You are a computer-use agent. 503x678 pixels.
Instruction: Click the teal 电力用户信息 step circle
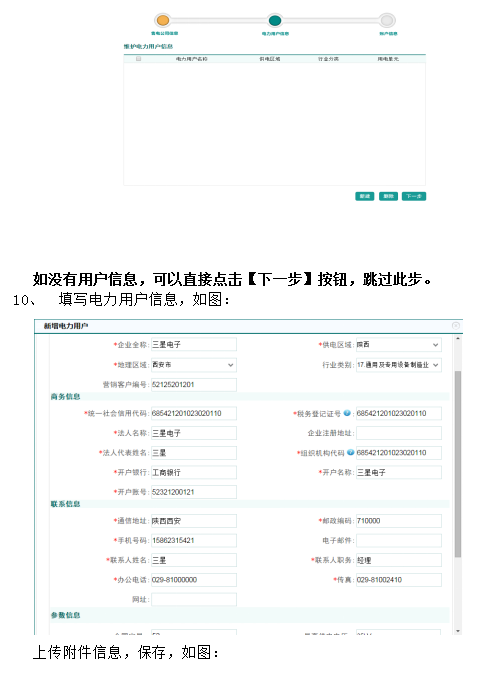coord(275,20)
